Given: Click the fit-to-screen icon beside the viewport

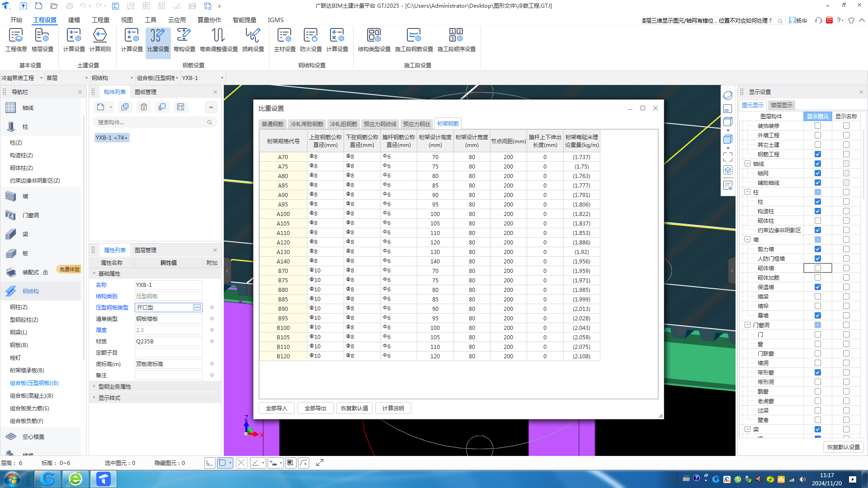Looking at the screenshot, I should click(727, 156).
